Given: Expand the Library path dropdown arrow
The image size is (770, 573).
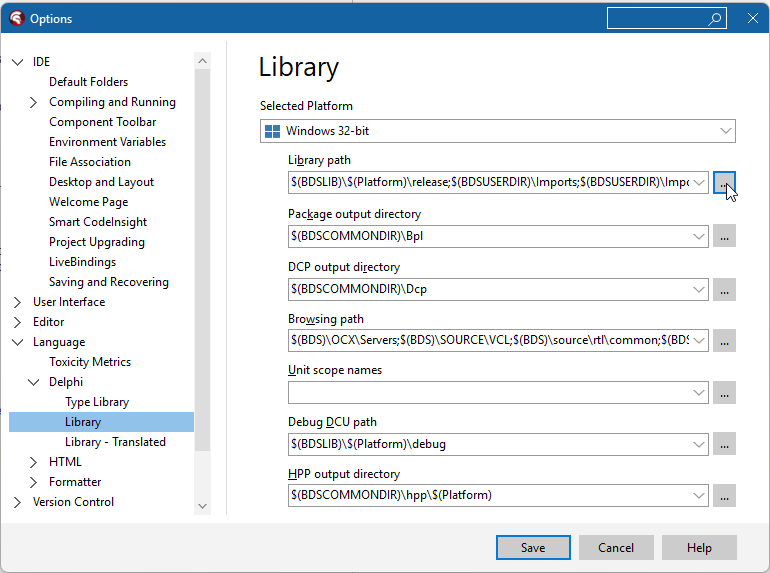Looking at the screenshot, I should coord(699,183).
